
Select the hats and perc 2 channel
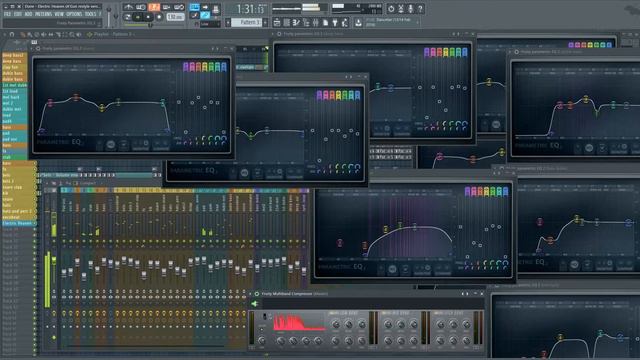(x=18, y=211)
